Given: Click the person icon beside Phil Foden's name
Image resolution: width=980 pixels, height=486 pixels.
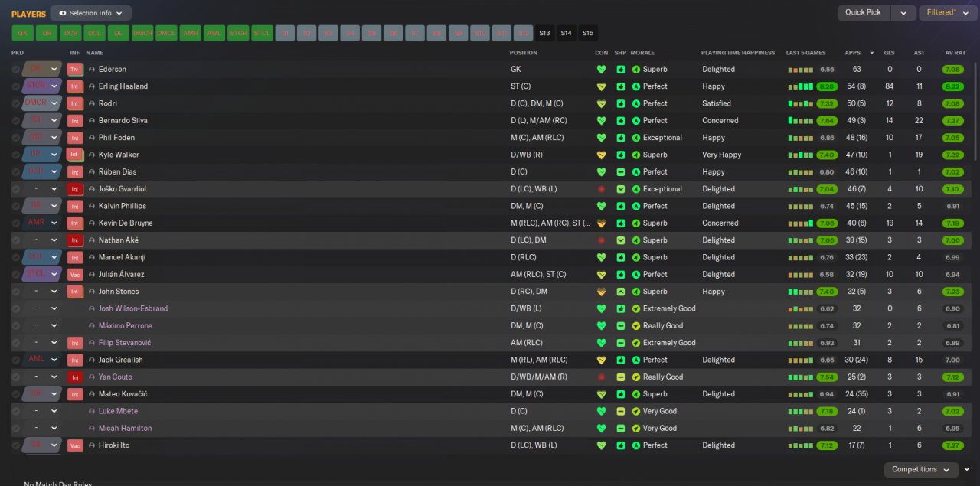Looking at the screenshot, I should click(92, 138).
